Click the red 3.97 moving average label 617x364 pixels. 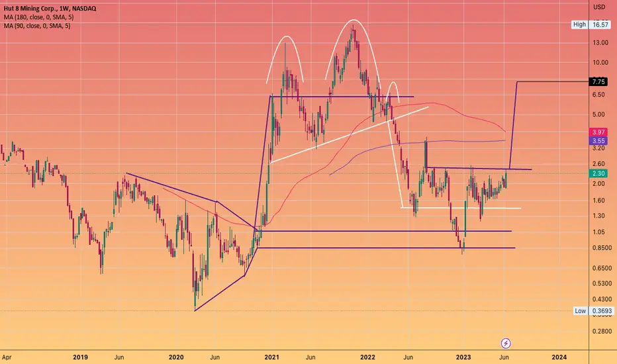[x=598, y=132]
